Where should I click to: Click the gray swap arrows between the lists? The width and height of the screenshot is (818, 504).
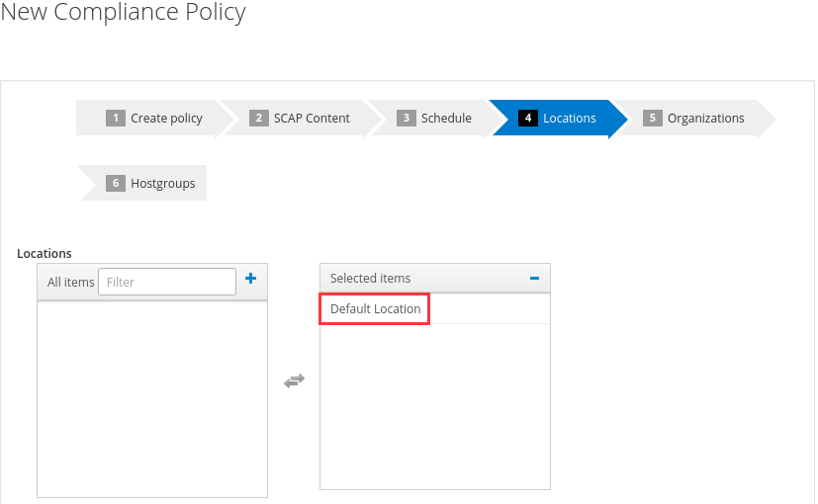[x=294, y=381]
